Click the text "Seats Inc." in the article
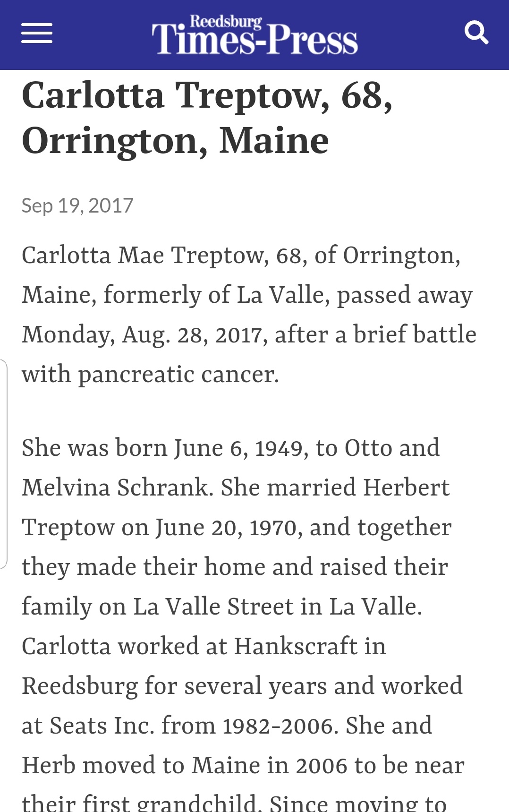Viewport: 509px width, 812px height. click(102, 726)
